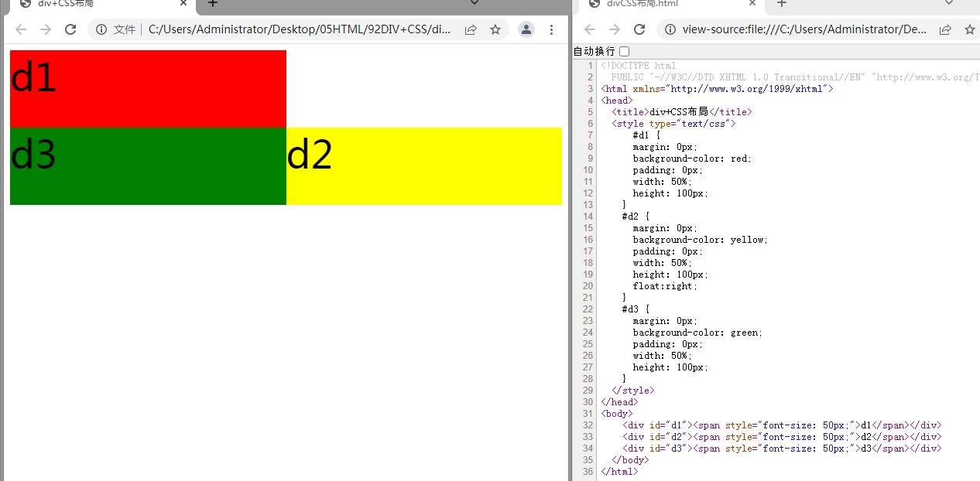Click the share icon in left address bar

coord(471,29)
